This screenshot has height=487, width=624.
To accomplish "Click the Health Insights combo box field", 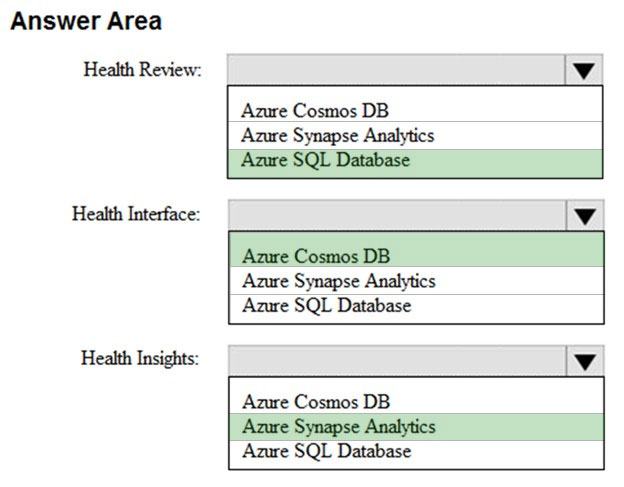I will click(397, 361).
